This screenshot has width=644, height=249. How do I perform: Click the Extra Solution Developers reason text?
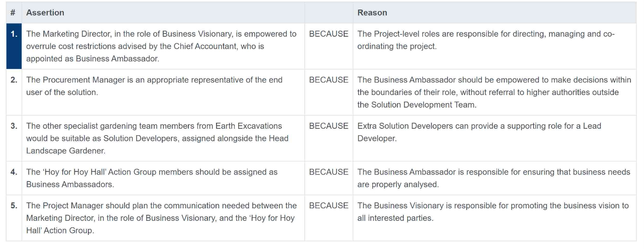479,132
